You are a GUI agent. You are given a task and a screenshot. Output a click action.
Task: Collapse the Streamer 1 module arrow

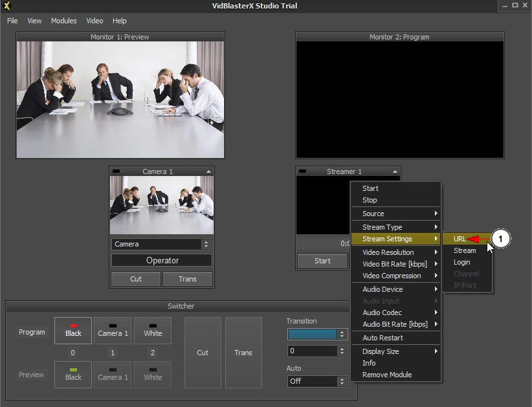click(x=395, y=171)
